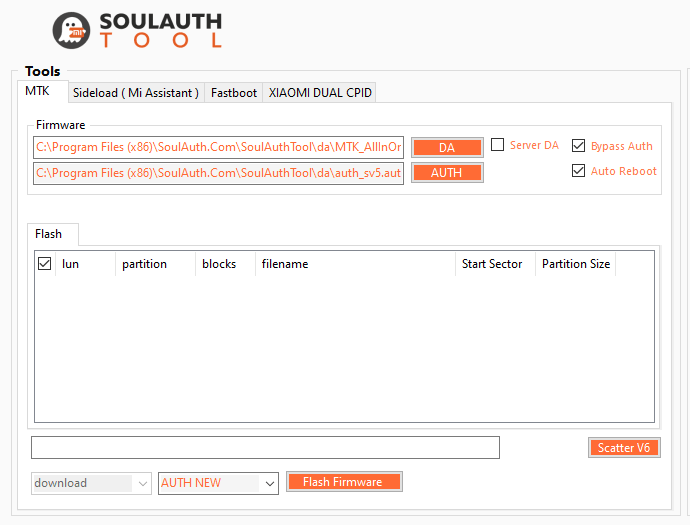
Task: Toggle the Auto Reboot checkbox
Action: 578,171
